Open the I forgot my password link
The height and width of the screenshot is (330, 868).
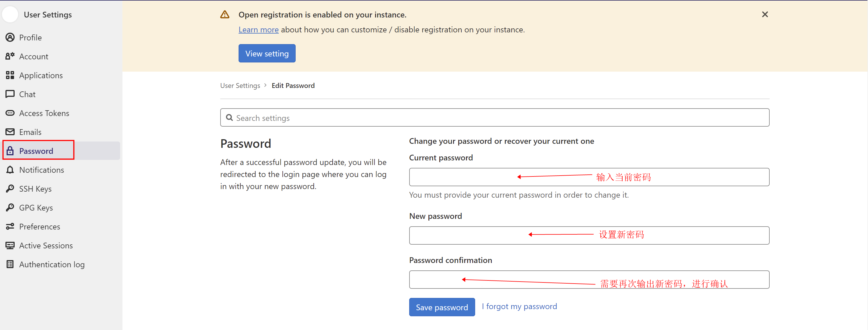point(519,307)
